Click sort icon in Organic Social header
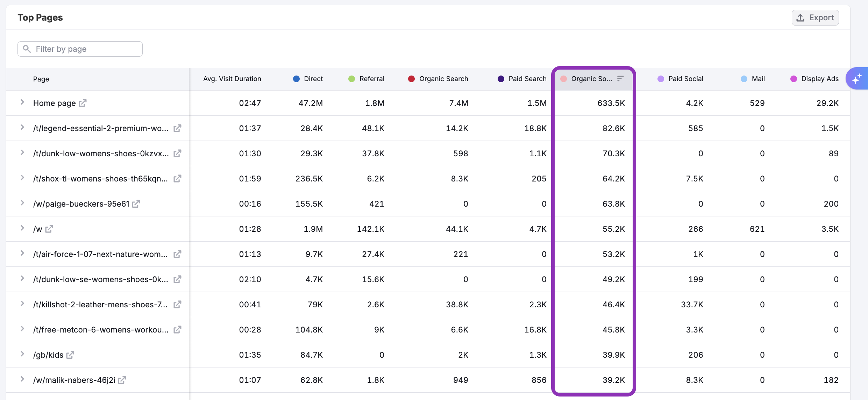The width and height of the screenshot is (868, 400). [620, 79]
